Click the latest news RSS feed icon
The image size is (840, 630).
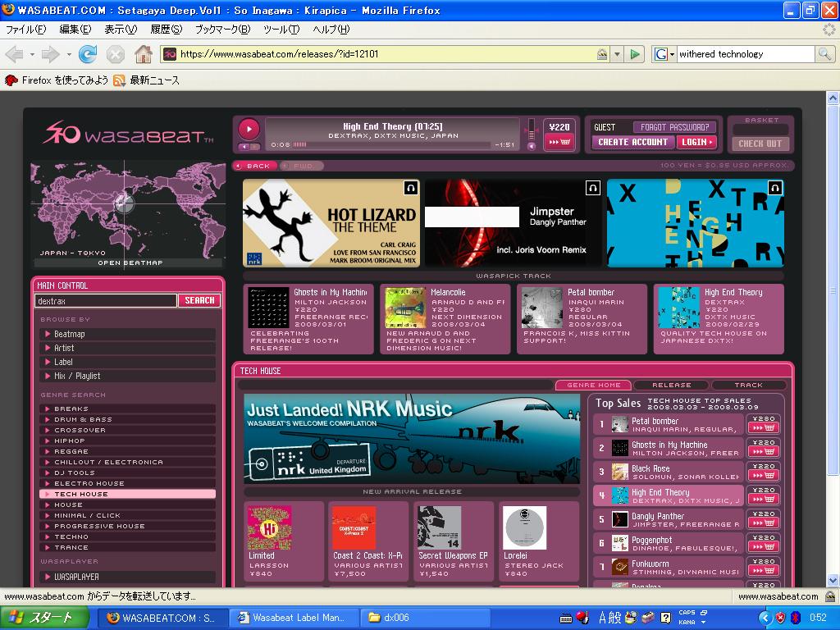(119, 80)
